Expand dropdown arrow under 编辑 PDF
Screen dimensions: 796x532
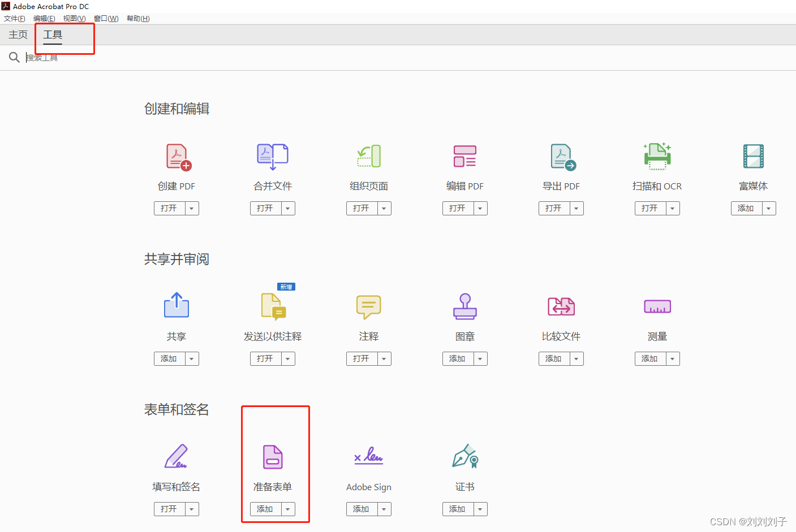coord(480,208)
